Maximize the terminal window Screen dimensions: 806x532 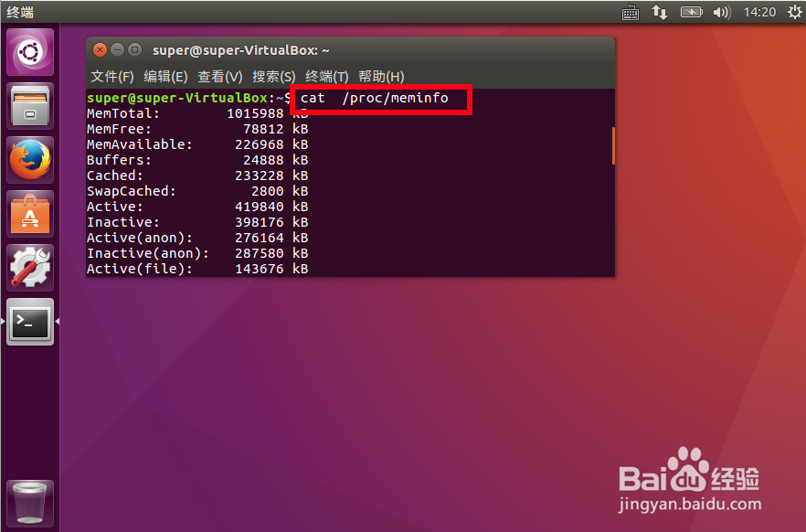coord(134,50)
